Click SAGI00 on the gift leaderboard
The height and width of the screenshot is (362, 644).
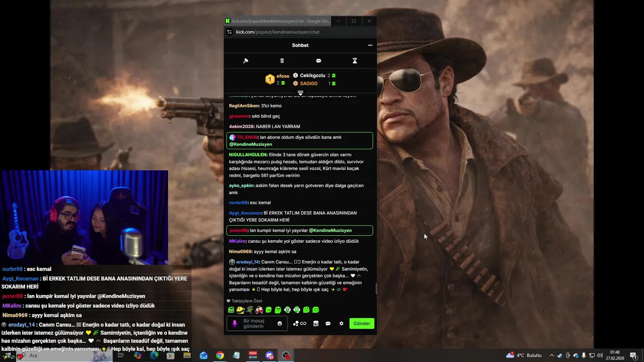[309, 83]
